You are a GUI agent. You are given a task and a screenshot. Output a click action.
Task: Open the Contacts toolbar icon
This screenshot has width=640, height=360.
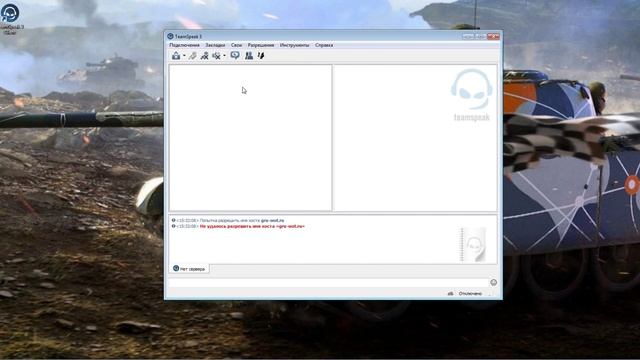(249, 56)
